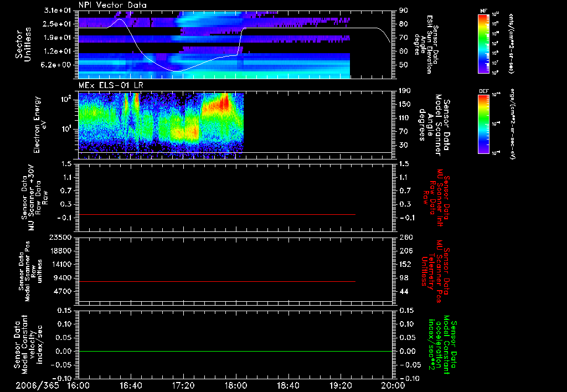Click the DEF color scale bar
Image resolution: width=567 pixels, height=392 pixels.
point(483,124)
